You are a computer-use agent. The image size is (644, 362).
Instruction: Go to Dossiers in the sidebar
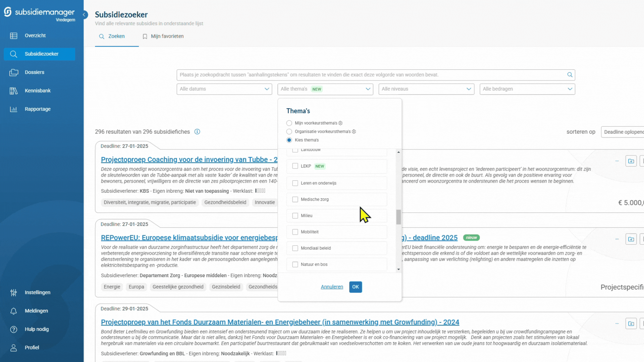[x=34, y=72]
